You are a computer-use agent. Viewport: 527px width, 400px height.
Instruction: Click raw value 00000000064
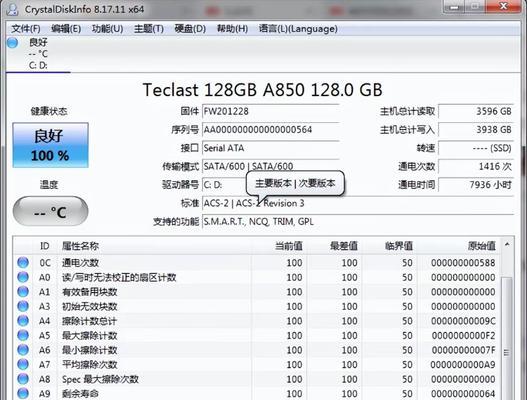pos(463,394)
